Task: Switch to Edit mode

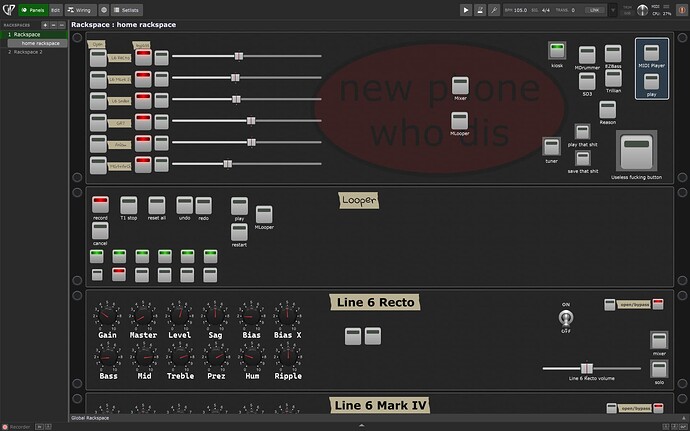Action: [x=55, y=10]
